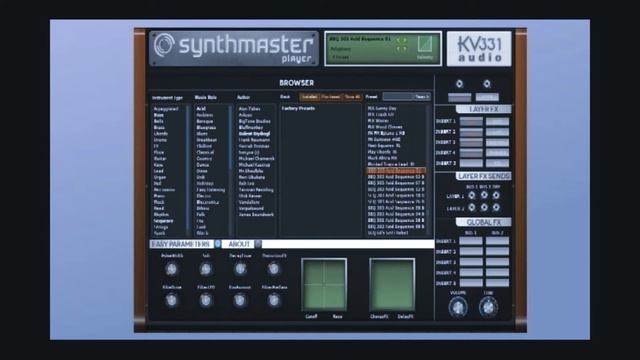Turn the Layer 1 Dry send knob
The image size is (640, 360).
tap(496, 196)
